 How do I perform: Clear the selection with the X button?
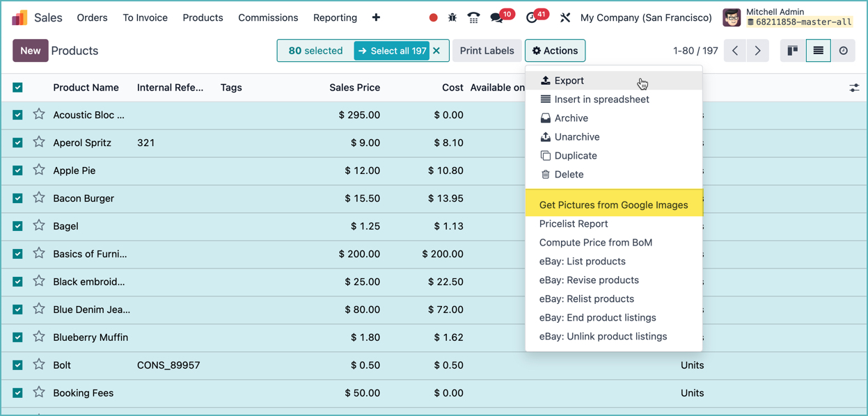(436, 51)
